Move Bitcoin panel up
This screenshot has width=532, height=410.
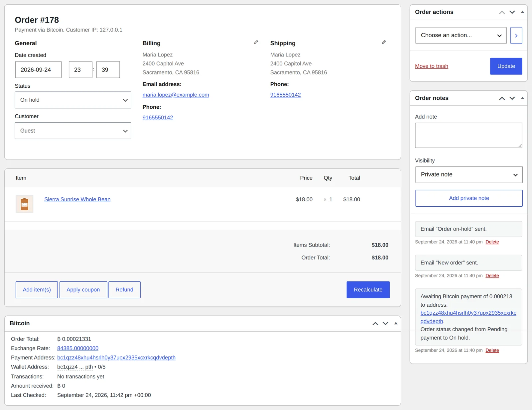[375, 324]
